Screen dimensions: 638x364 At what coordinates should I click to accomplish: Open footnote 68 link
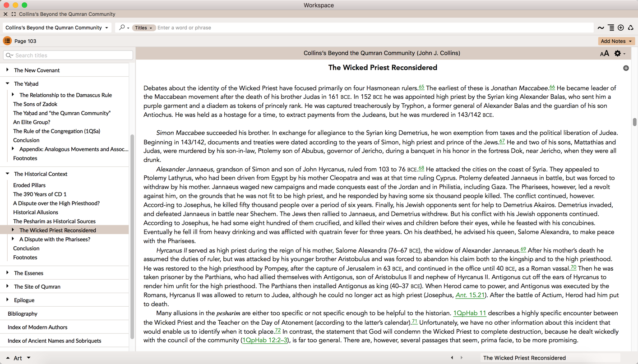pos(421,168)
